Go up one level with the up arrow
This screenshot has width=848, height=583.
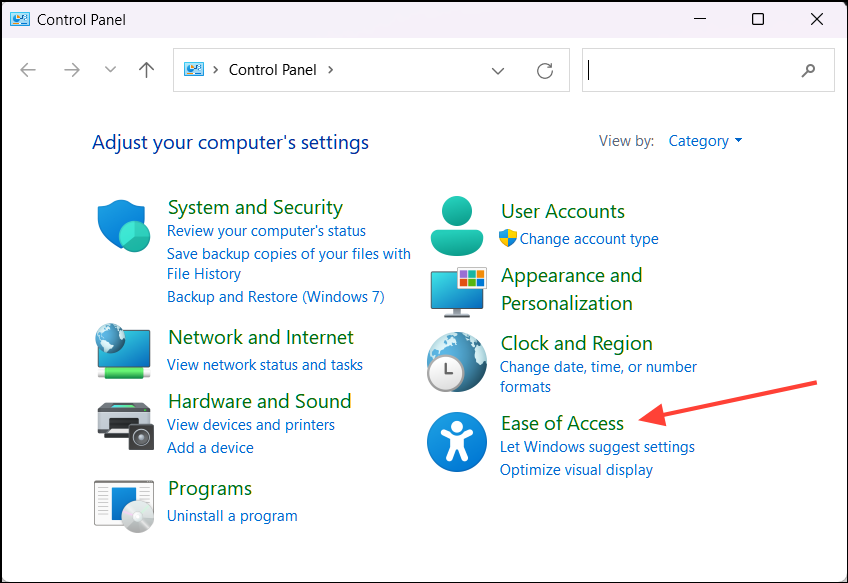pos(146,70)
